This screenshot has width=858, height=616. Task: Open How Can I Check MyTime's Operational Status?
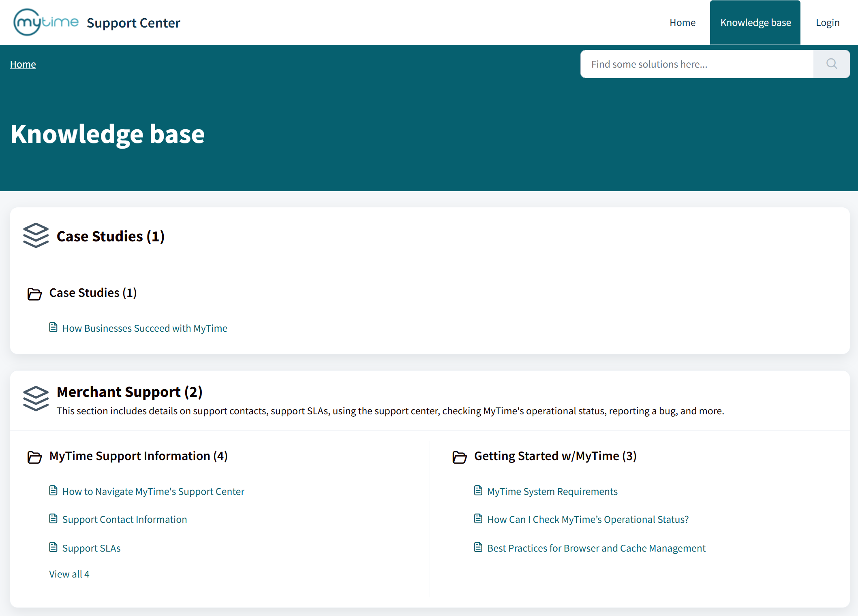(588, 519)
